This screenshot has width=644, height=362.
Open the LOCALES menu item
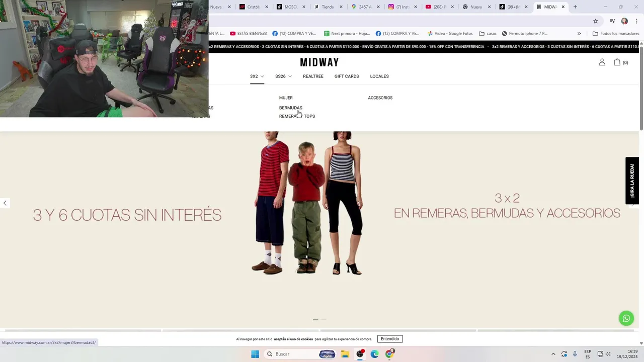point(379,76)
